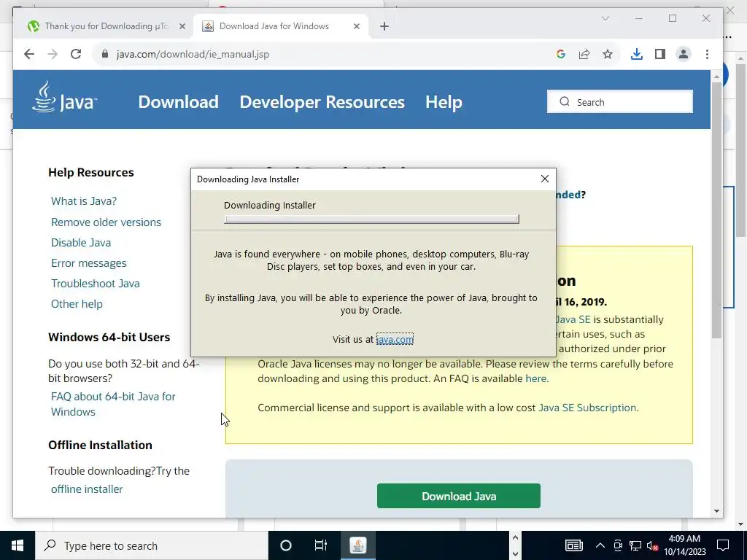This screenshot has height=560, width=747.
Task: Click the taskbar toolbar scroll-down arrow
Action: point(515,553)
